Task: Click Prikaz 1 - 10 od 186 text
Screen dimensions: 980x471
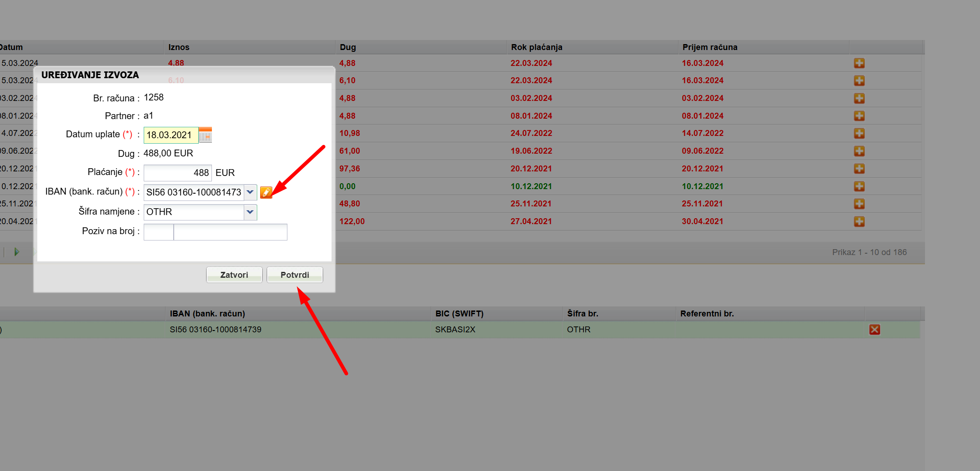Action: pyautogui.click(x=869, y=252)
